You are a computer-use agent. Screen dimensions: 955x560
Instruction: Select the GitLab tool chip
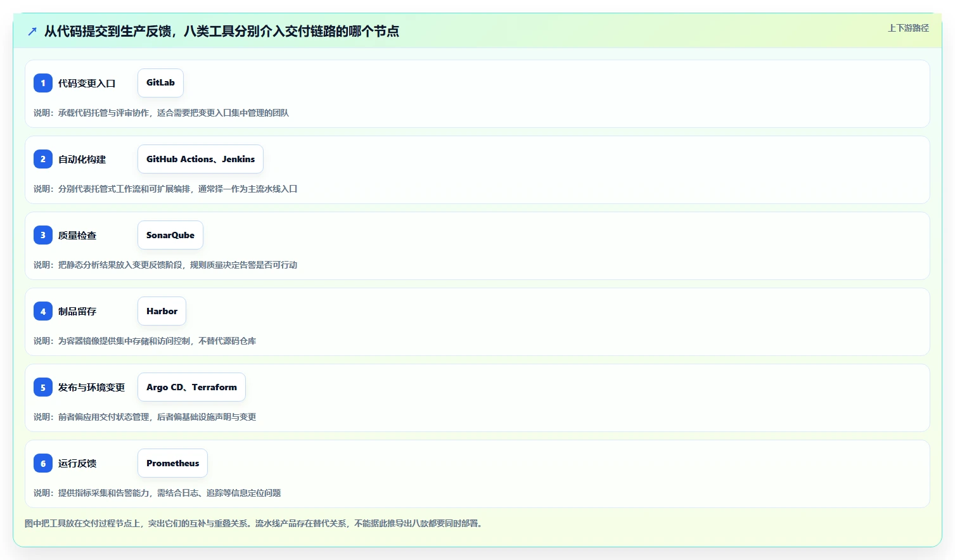pos(160,83)
